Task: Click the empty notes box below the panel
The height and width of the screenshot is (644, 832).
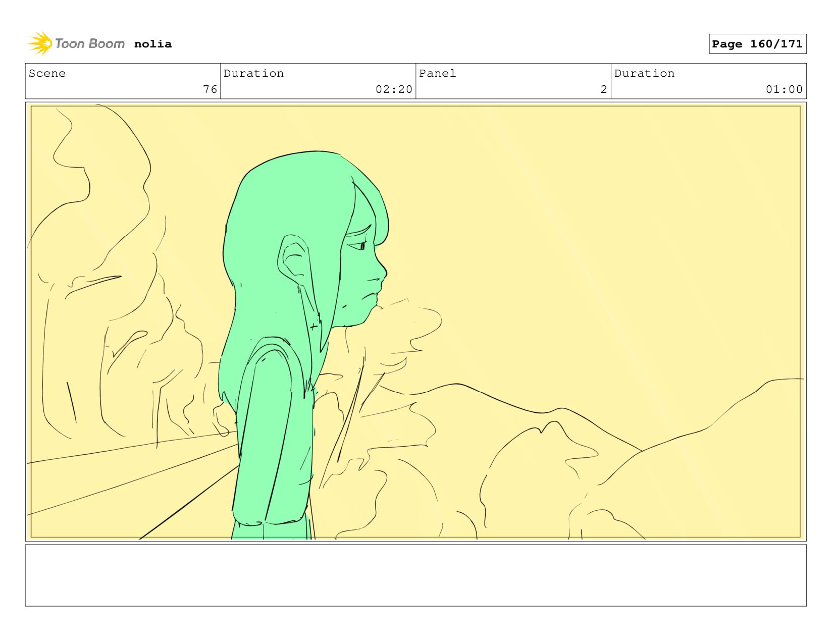Action: [x=415, y=575]
